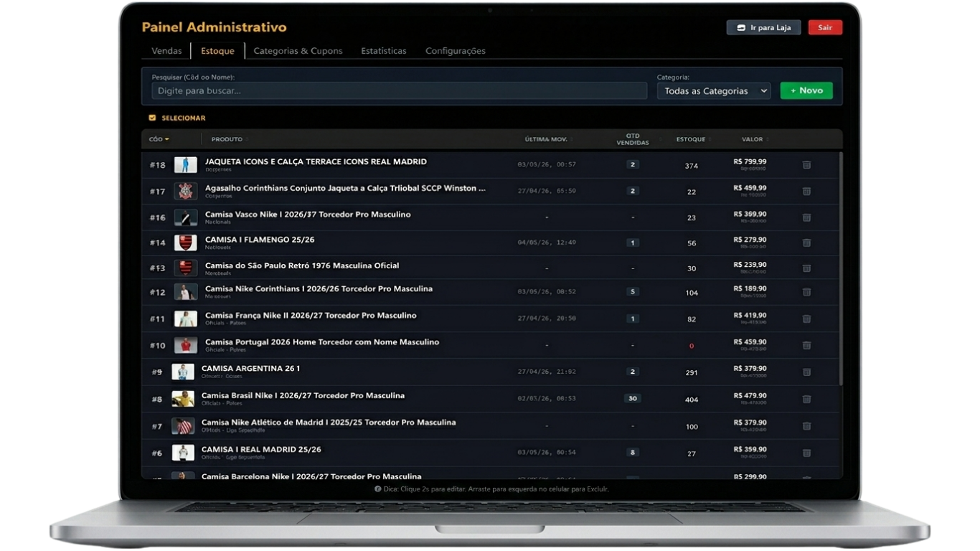Open the Todas as Categorias dropdown
980x551 pixels.
(x=714, y=91)
